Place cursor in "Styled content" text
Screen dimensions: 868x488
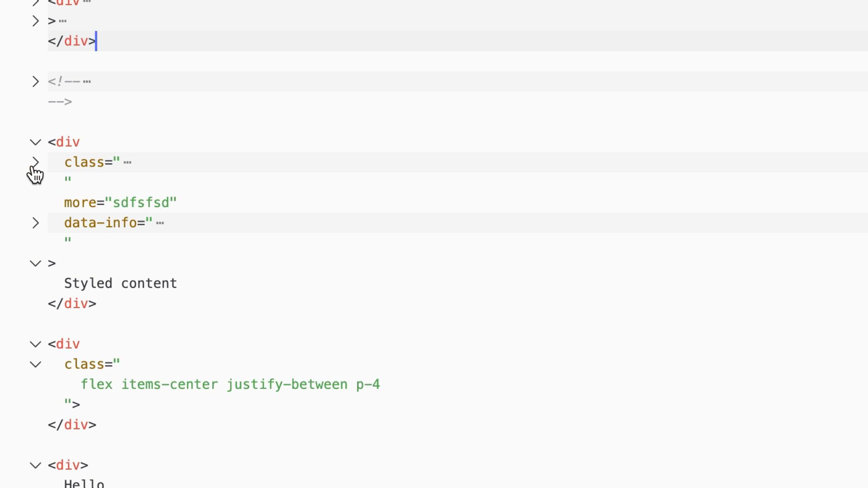tap(120, 283)
